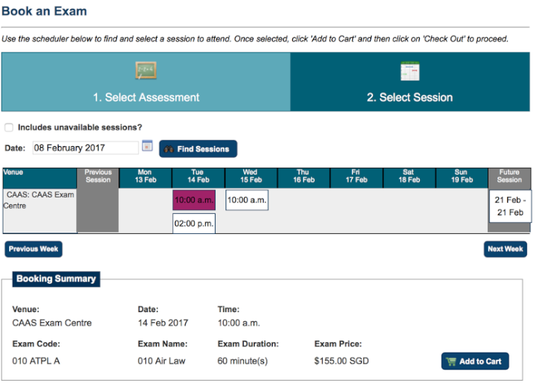Go to Next Week
The image size is (537, 392).
[x=505, y=249]
